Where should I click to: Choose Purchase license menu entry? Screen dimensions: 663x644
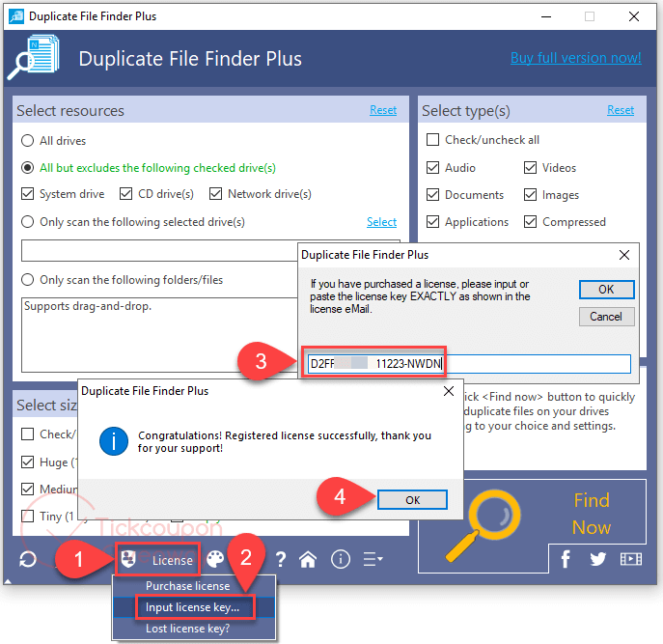tap(194, 586)
